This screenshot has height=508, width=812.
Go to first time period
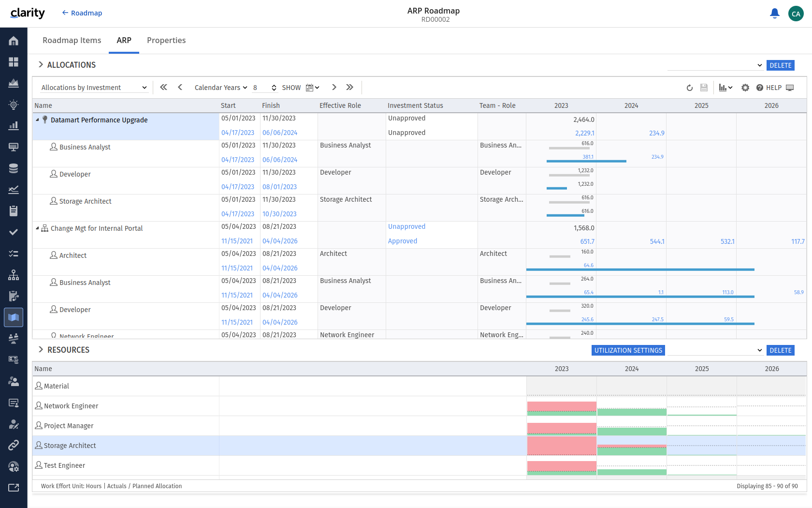[x=163, y=87]
